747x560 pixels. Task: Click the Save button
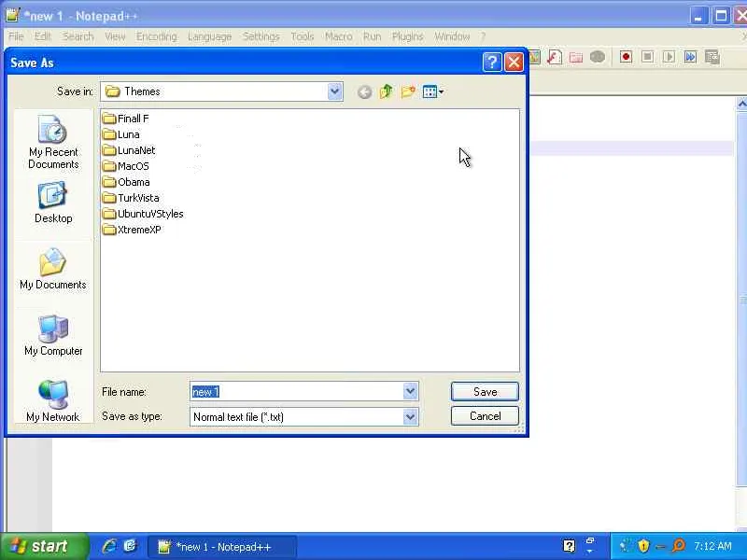tap(485, 391)
